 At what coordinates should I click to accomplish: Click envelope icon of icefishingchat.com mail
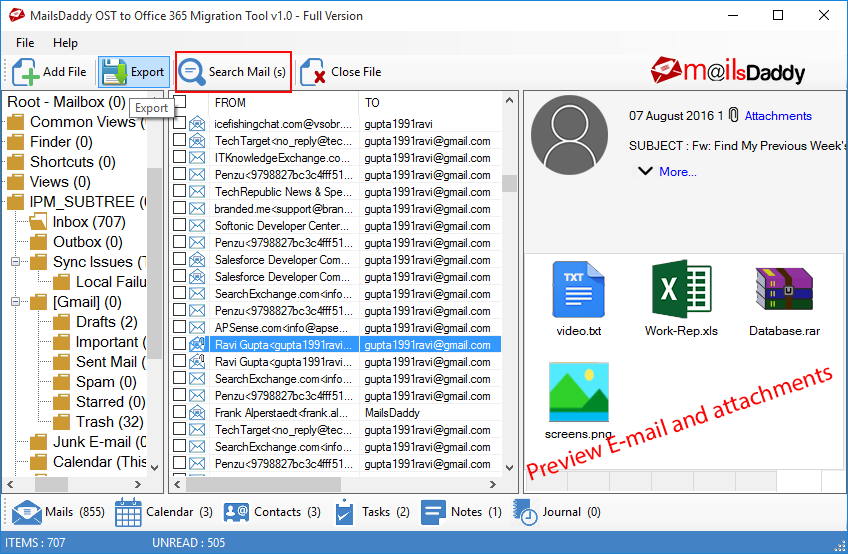pyautogui.click(x=197, y=124)
